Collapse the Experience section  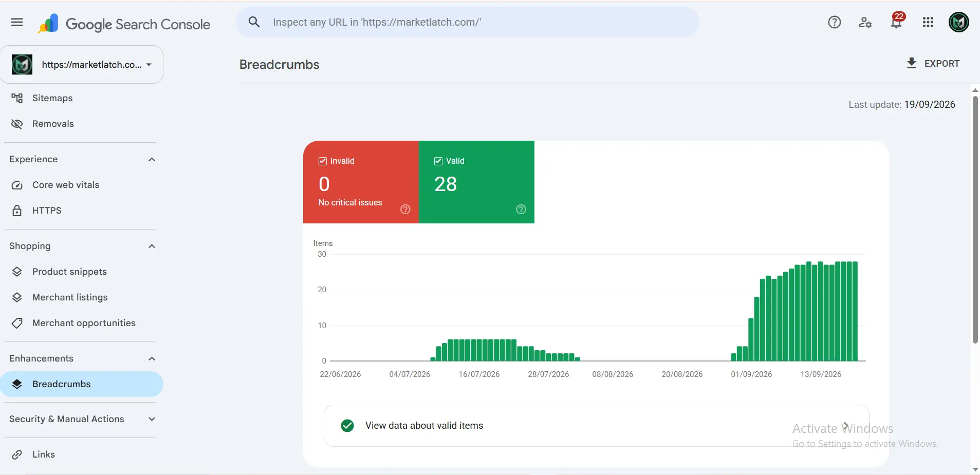coord(152,159)
